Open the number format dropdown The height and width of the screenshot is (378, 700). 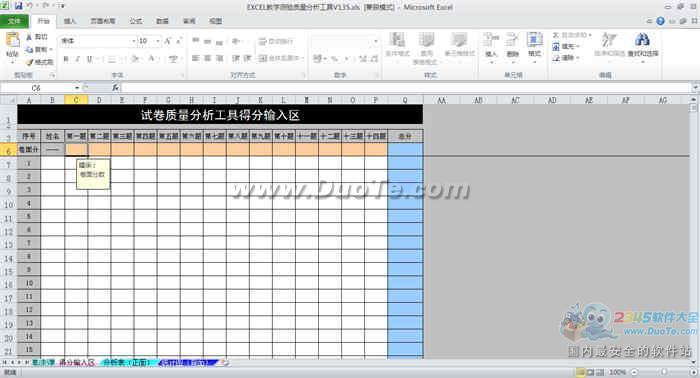coord(375,41)
